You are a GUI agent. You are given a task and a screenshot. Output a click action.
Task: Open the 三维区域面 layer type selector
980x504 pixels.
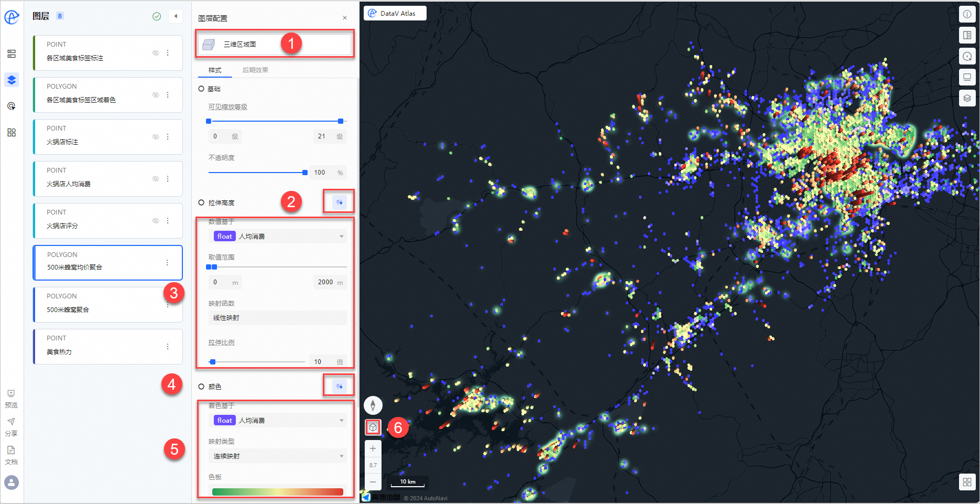tap(274, 44)
